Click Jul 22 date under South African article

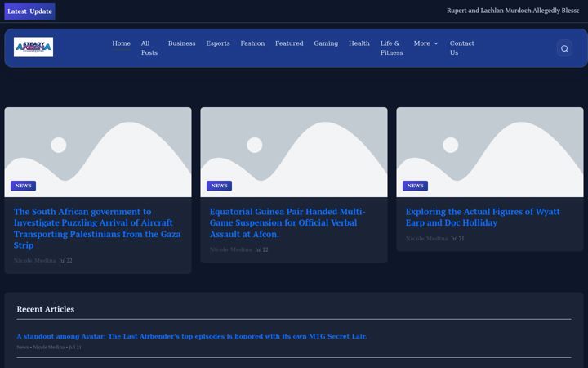65,260
